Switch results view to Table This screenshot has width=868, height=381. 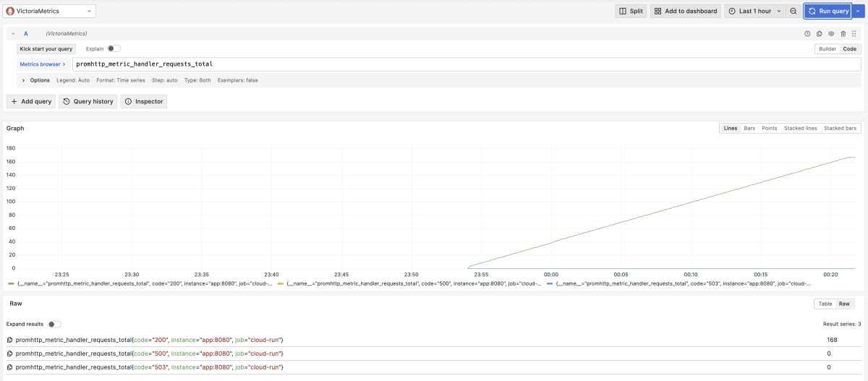[x=825, y=304]
